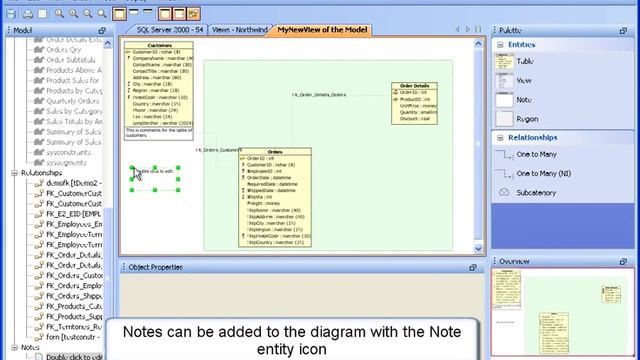Float the Object Properties panel with its dock icon

(x=473, y=267)
